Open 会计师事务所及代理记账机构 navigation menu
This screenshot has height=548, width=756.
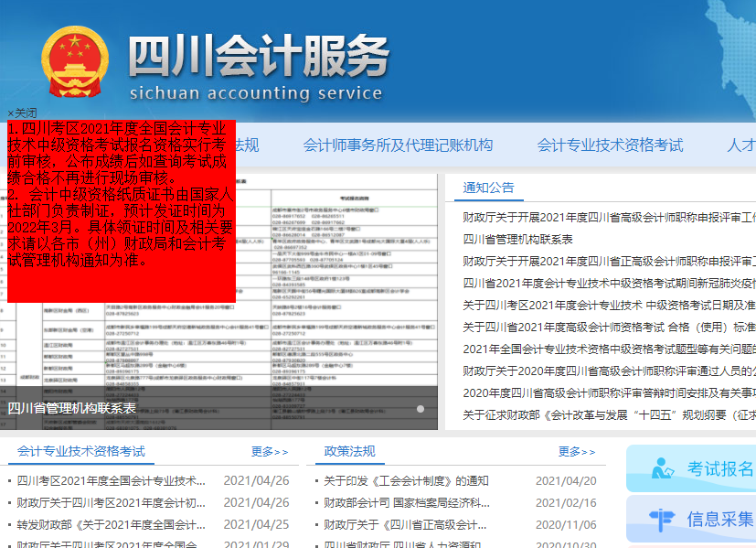tap(398, 145)
